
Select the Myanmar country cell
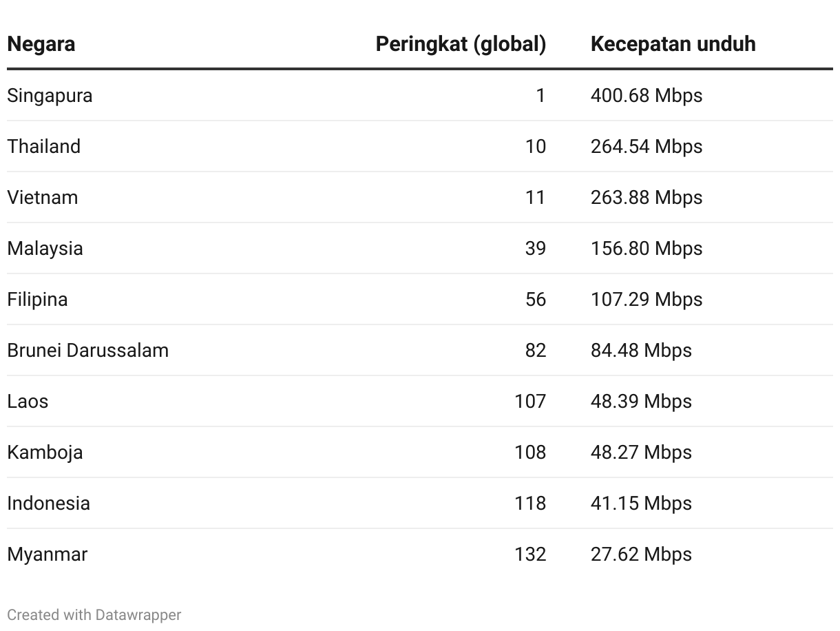coord(48,554)
